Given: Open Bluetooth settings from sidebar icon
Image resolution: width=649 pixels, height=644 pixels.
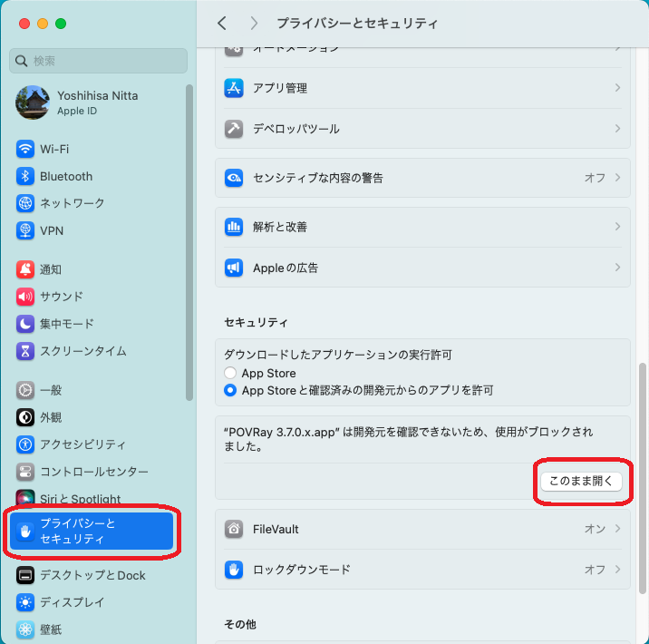Looking at the screenshot, I should 25,176.
